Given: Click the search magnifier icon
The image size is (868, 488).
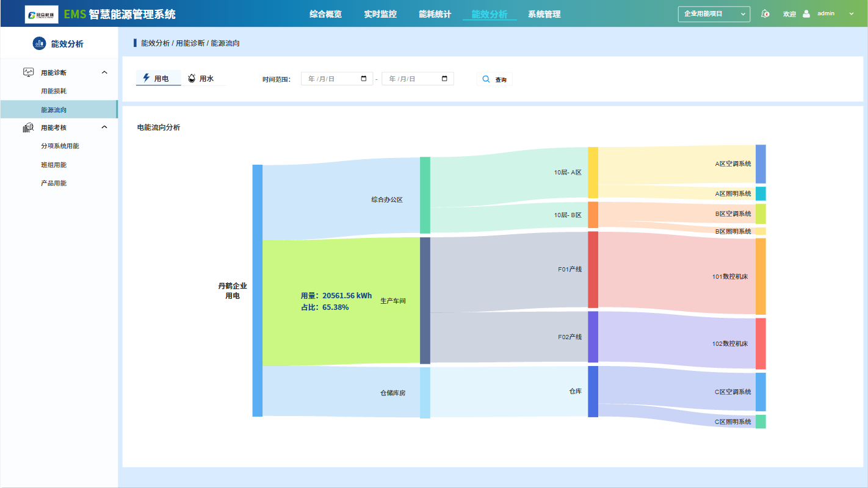Looking at the screenshot, I should tap(486, 79).
